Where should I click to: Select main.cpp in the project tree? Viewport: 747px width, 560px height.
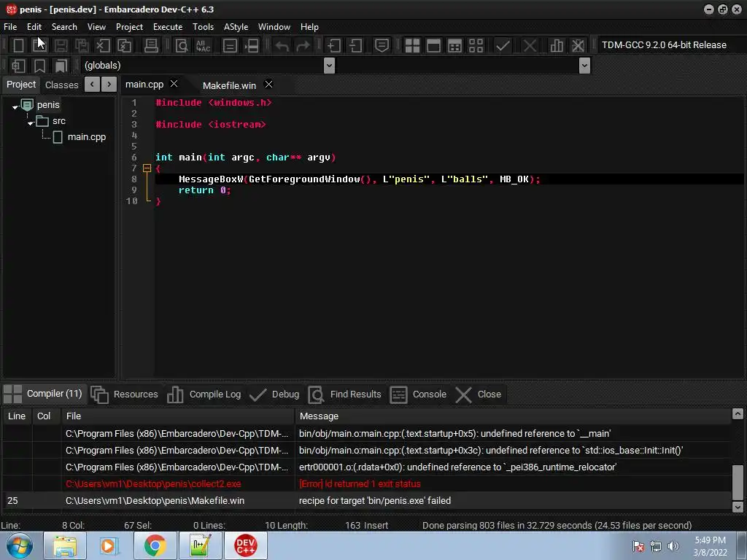tap(86, 137)
